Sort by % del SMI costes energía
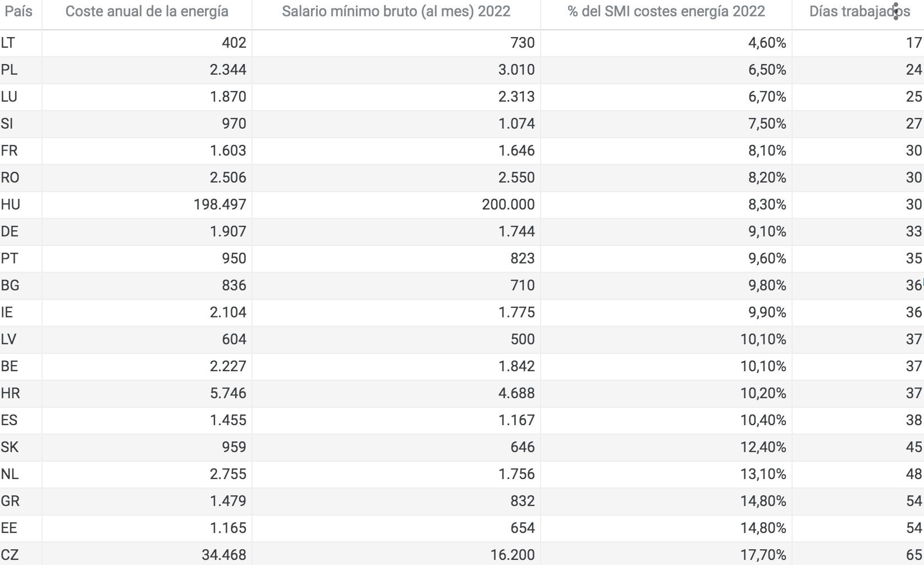Screen dimensions: 924x565 click(x=666, y=11)
